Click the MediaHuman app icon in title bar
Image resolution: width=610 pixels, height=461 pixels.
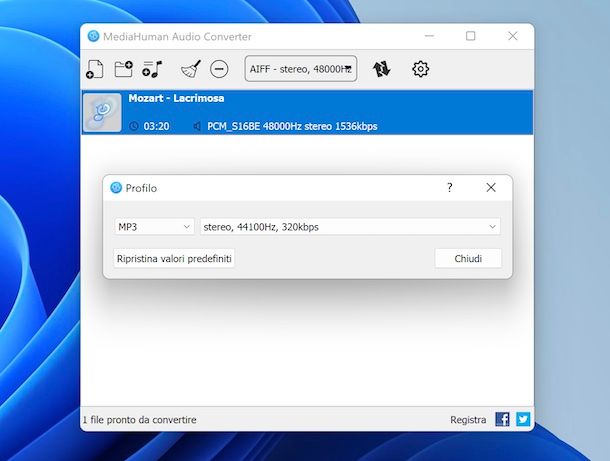[93, 36]
